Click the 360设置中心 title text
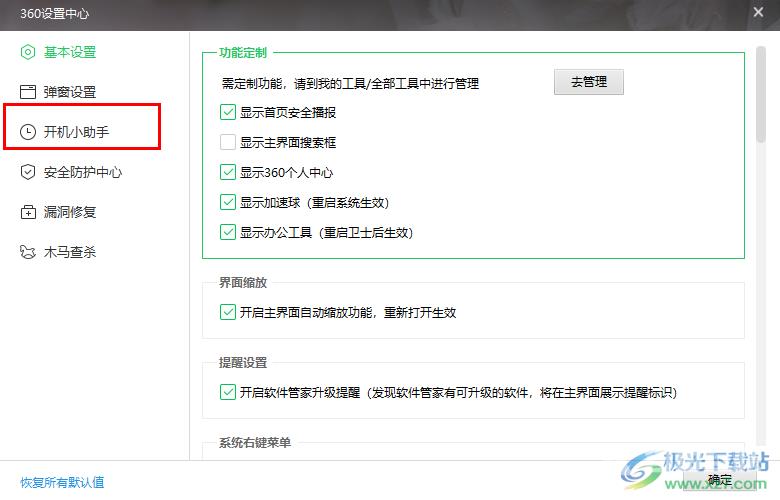The height and width of the screenshot is (500, 780). click(x=54, y=13)
